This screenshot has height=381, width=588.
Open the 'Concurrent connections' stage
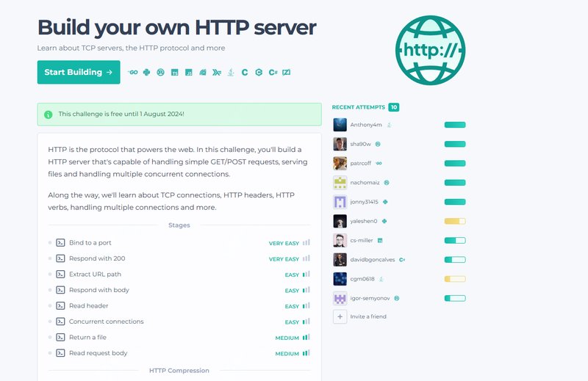(106, 322)
